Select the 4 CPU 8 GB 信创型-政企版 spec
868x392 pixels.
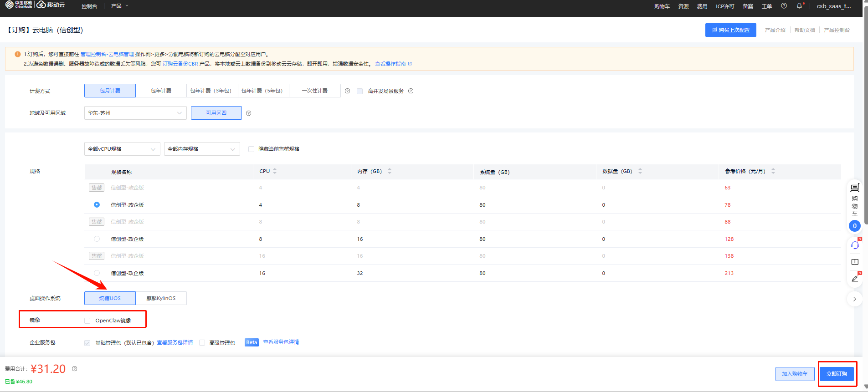pyautogui.click(x=97, y=205)
